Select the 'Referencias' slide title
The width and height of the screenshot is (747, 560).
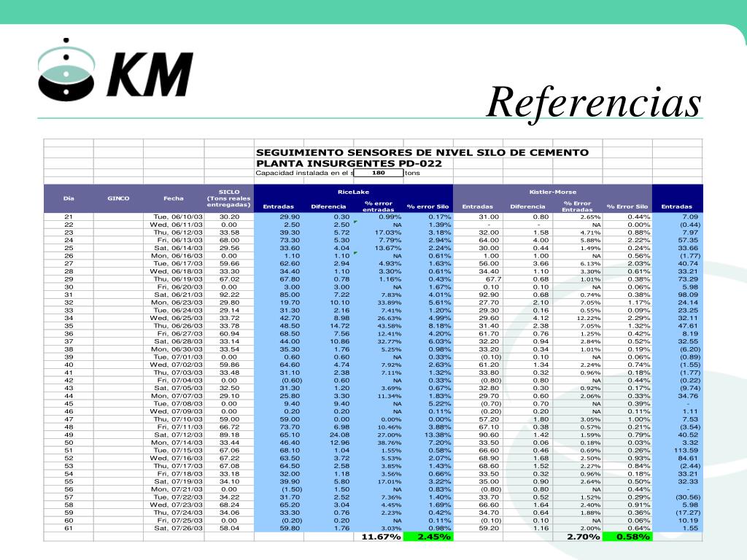(594, 102)
